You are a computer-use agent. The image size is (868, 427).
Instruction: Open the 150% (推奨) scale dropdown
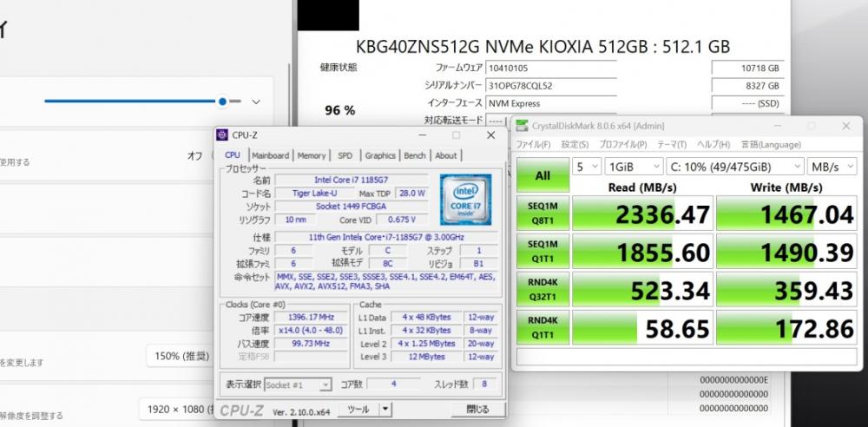coord(180,356)
